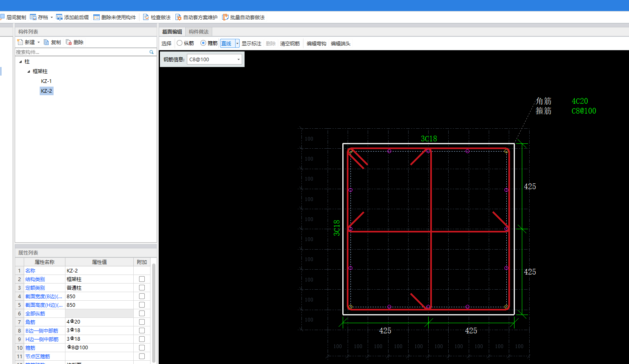Click the 属性值 column header
Screen dimensions: 629x364
click(x=99, y=262)
